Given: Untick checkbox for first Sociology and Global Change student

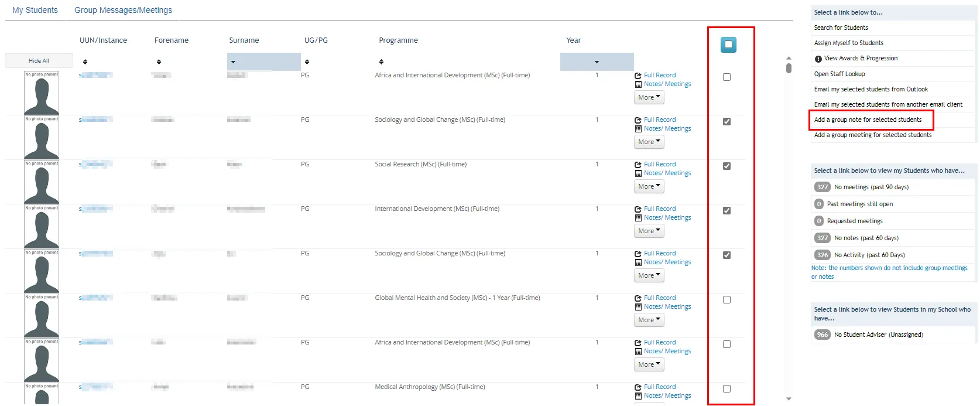Looking at the screenshot, I should click(727, 121).
